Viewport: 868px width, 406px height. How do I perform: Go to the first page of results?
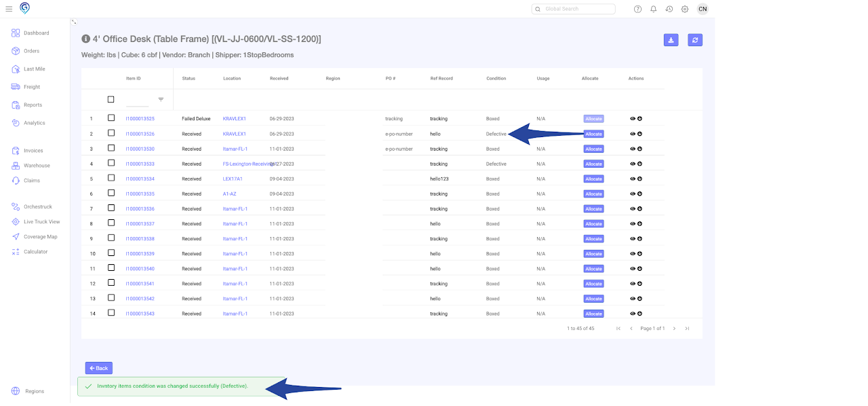(618, 329)
